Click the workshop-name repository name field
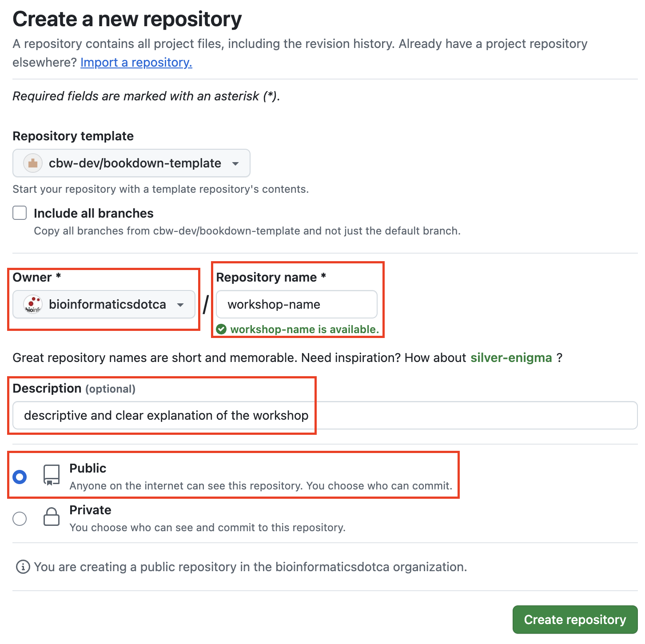Screen dimensions: 645x644 [296, 304]
